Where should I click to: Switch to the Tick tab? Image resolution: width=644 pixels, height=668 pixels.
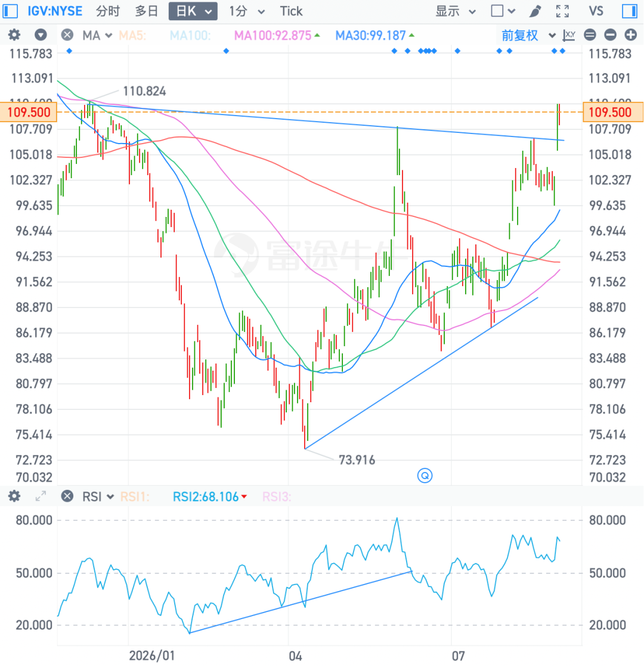291,11
